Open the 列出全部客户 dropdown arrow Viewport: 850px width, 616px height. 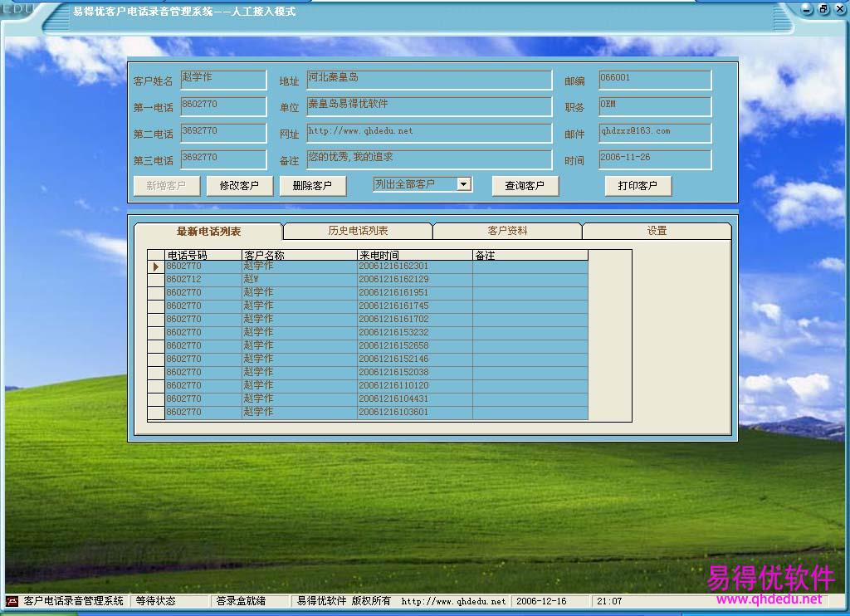[x=463, y=184]
